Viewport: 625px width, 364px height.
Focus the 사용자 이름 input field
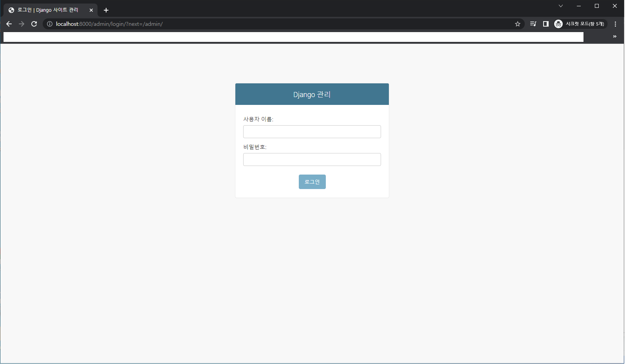pos(312,132)
